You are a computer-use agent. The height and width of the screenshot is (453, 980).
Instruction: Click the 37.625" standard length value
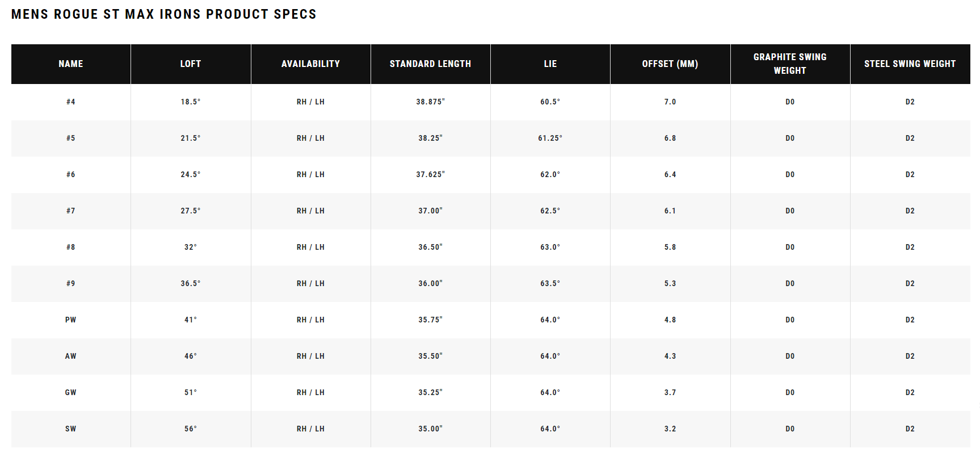(430, 175)
